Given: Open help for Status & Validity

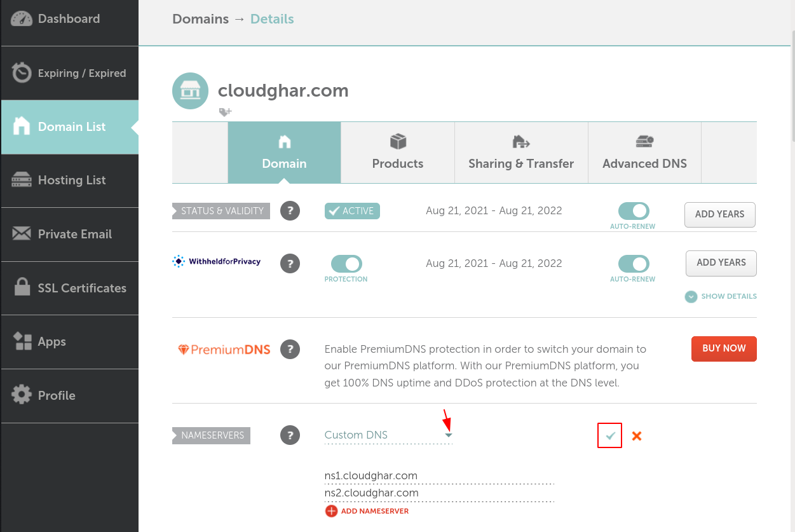Looking at the screenshot, I should (290, 211).
